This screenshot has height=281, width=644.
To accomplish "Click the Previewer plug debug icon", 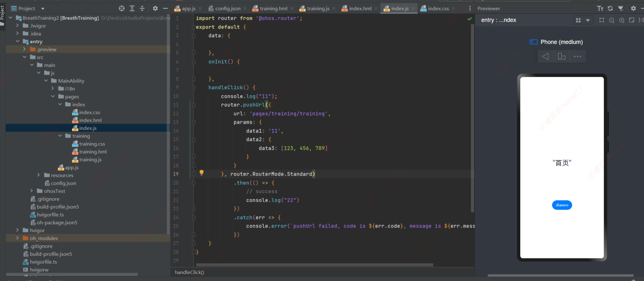I will point(621,8).
